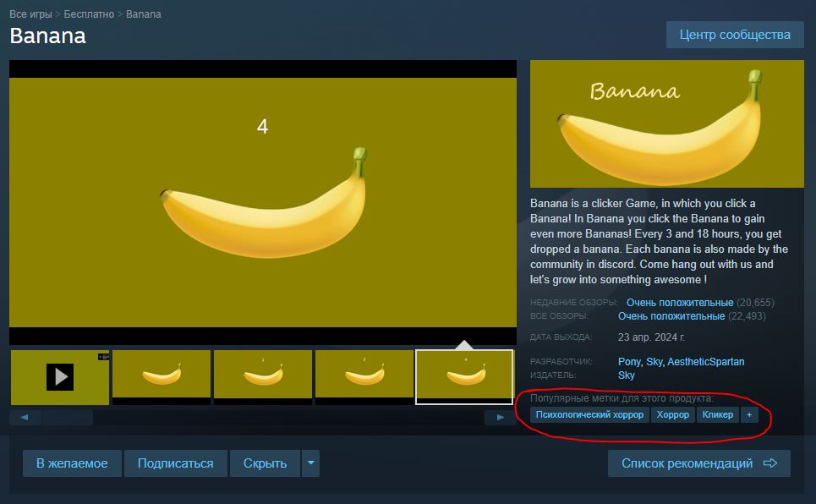Go to Все игры breadcrumb
This screenshot has height=504, width=816.
click(x=30, y=14)
